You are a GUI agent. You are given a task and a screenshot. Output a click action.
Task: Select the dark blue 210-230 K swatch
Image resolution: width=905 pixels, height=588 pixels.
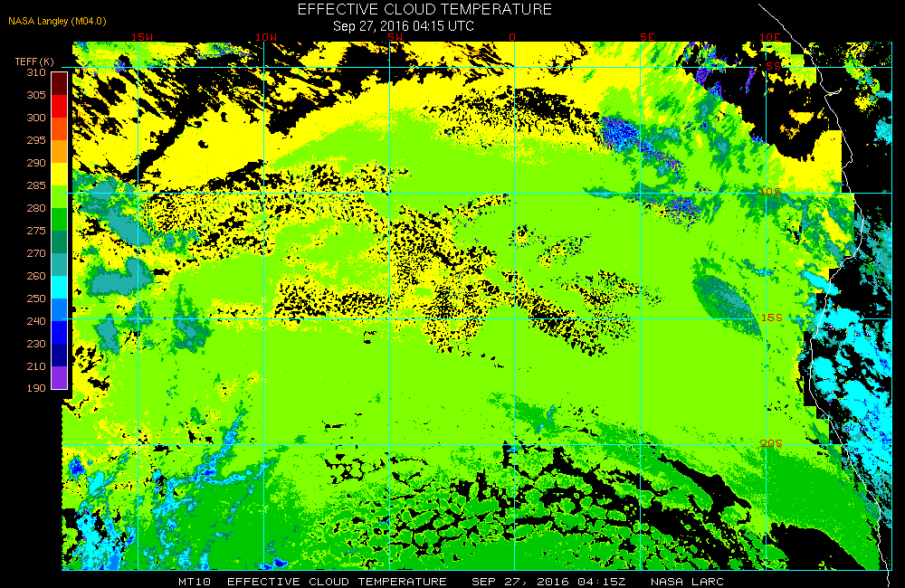pos(60,355)
